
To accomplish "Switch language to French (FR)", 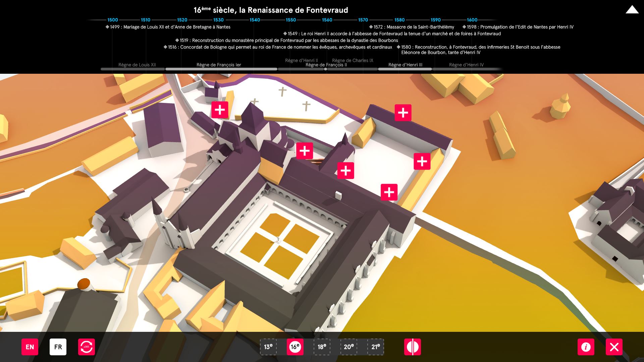I will pos(58,347).
